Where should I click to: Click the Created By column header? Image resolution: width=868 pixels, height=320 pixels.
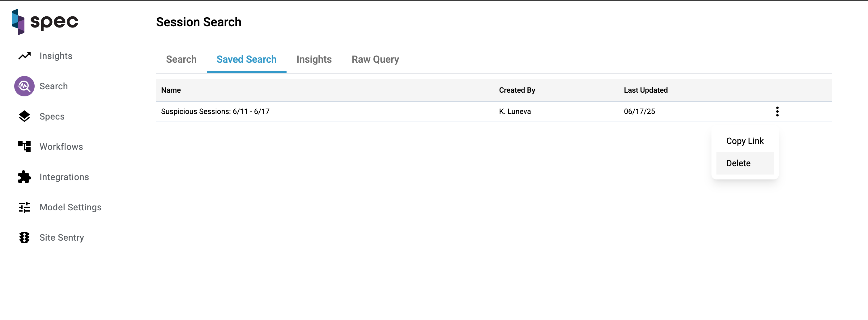coord(517,90)
